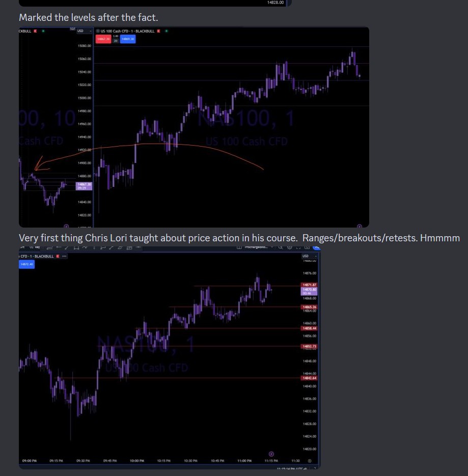Click the purple circle icon at left pane bottom
Screen dimensions: 468x476
click(66, 226)
